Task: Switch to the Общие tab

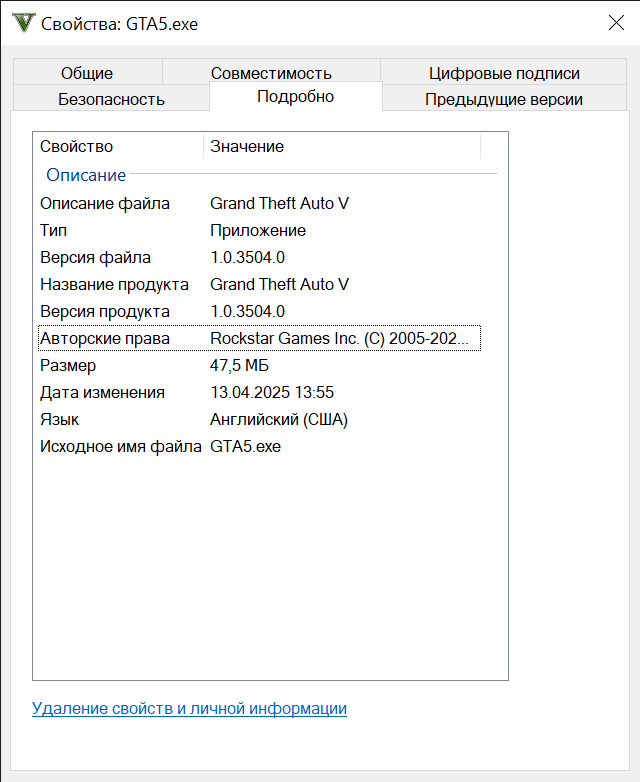Action: [87, 73]
